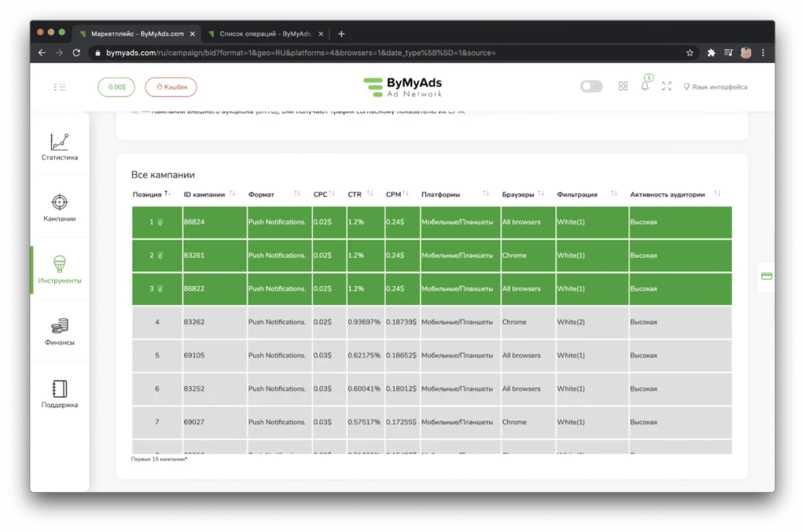The image size is (805, 532).
Task: Open the grid apps icon in header
Action: (623, 86)
